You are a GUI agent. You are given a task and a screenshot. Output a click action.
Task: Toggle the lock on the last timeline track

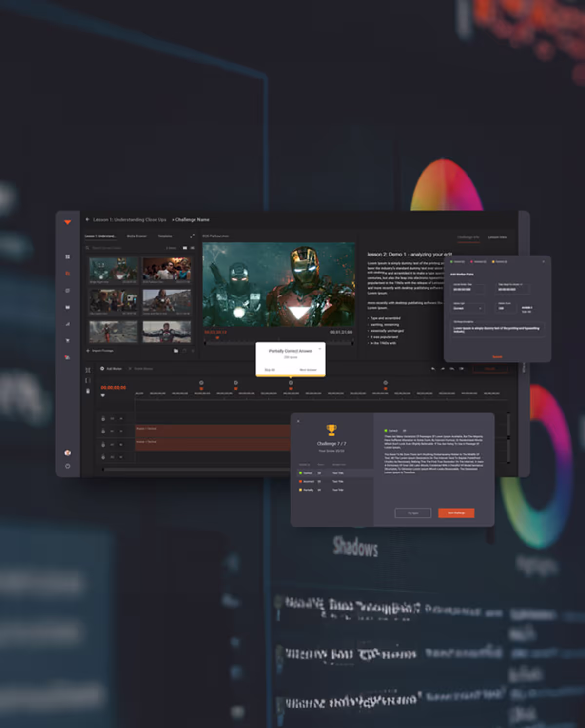(x=103, y=457)
